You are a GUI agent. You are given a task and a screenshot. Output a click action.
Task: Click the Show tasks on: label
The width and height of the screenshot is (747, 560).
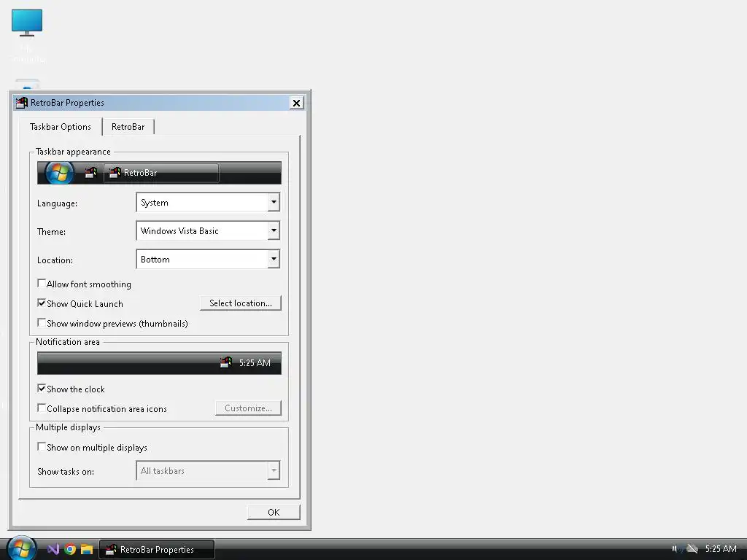pyautogui.click(x=66, y=472)
